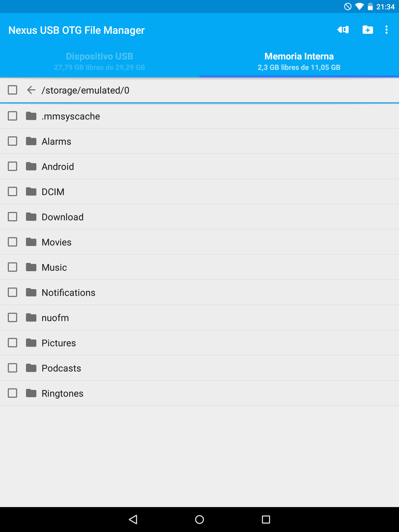Toggle the Ringtones folder checkbox

(12, 393)
